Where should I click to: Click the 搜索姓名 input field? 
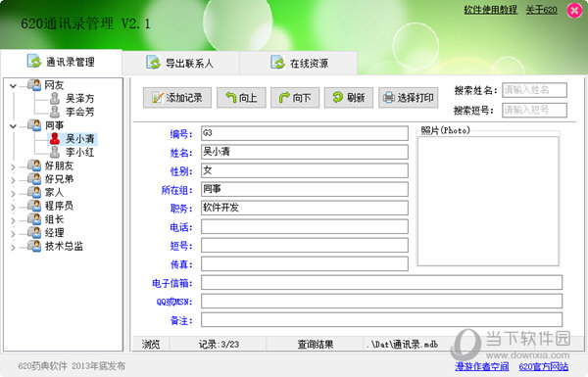(534, 90)
